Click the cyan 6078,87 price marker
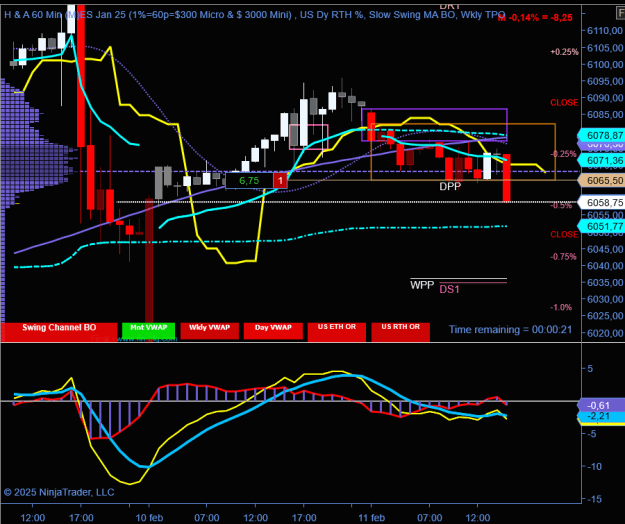 601,135
